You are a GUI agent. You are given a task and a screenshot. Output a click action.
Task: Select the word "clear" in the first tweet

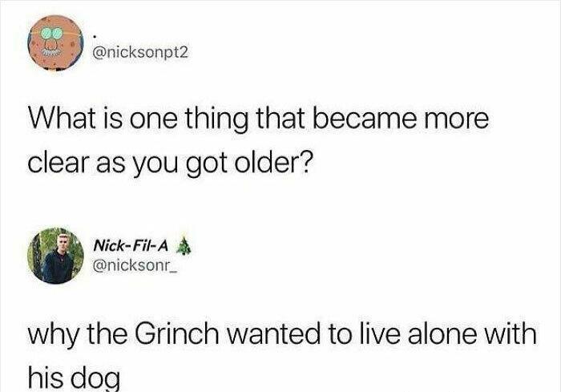[x=58, y=163]
